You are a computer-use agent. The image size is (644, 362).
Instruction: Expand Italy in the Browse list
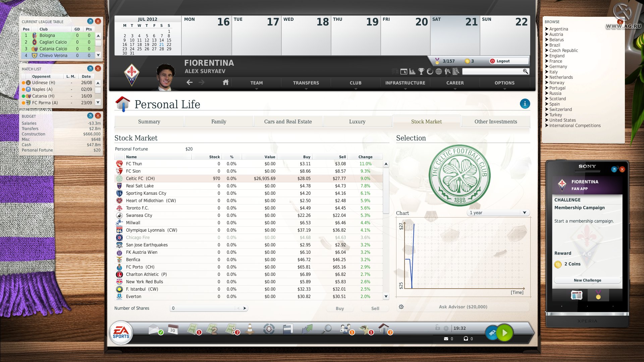[553, 72]
